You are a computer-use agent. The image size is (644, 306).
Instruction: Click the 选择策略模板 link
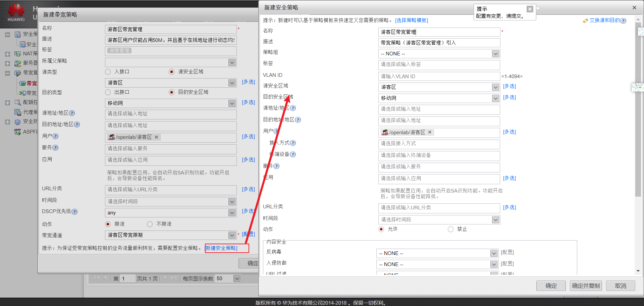point(412,20)
